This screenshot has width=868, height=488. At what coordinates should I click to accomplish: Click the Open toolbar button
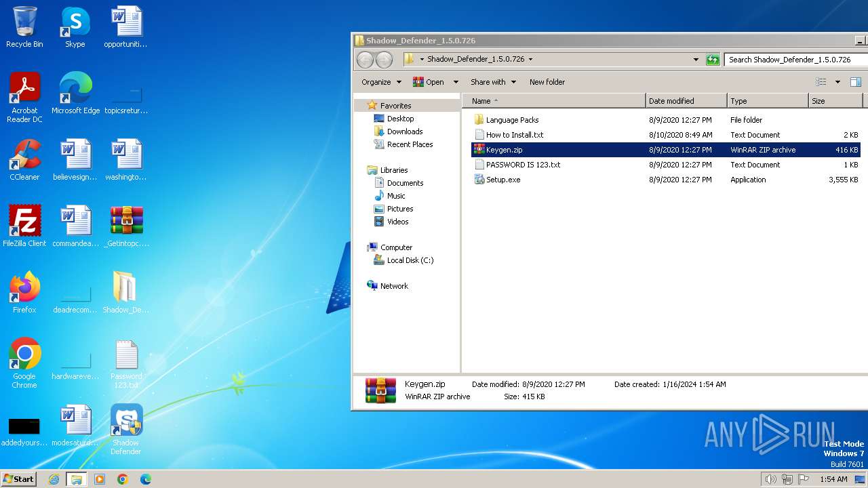coord(429,82)
